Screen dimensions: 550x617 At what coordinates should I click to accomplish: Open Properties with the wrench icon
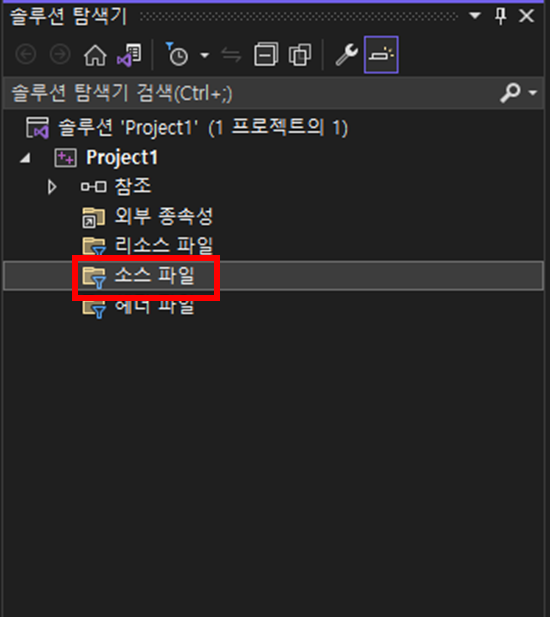346,54
